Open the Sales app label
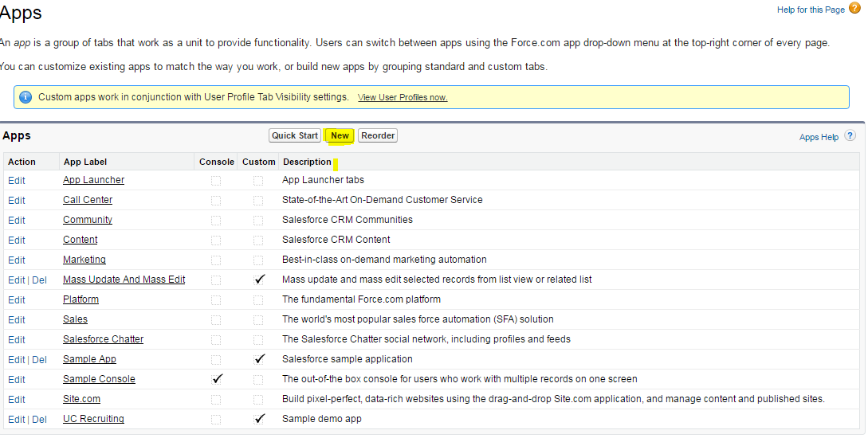The width and height of the screenshot is (868, 442). pyautogui.click(x=75, y=319)
